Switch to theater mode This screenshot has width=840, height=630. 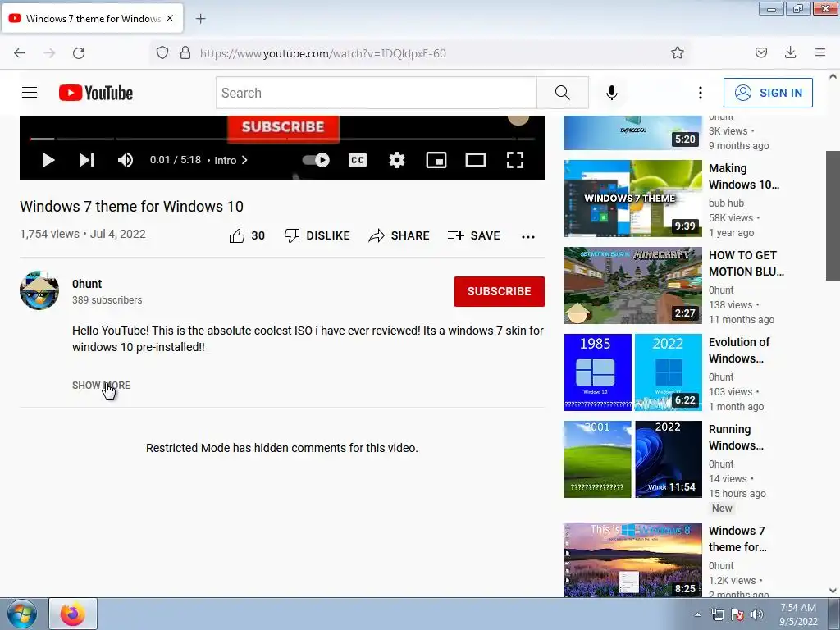(475, 160)
